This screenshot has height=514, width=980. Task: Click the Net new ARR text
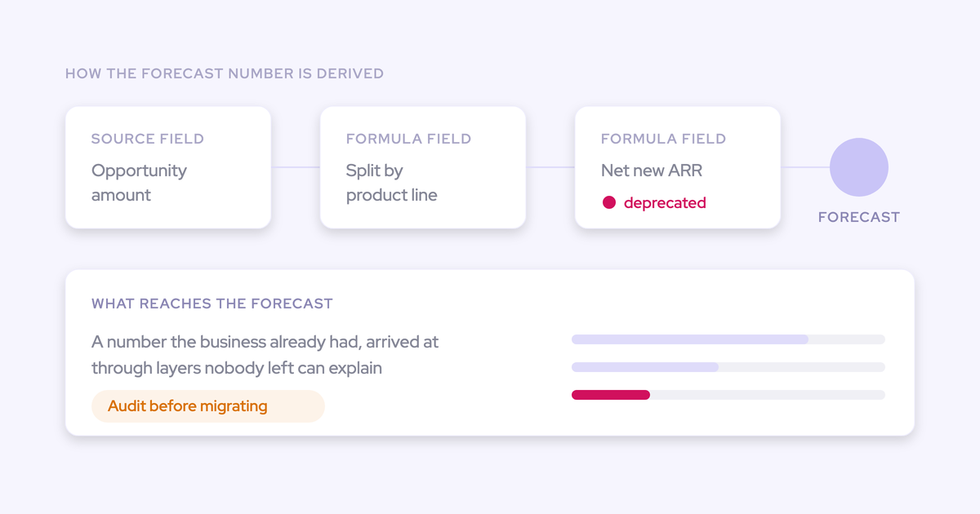tap(652, 171)
